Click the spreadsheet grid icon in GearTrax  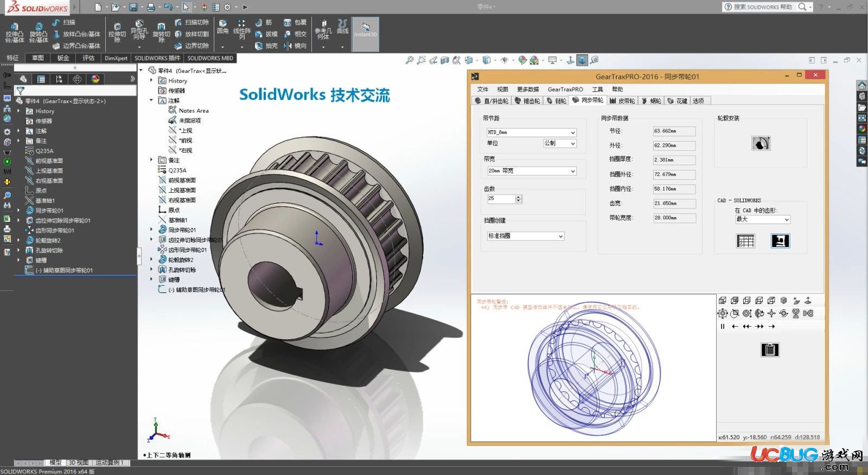[x=745, y=240]
